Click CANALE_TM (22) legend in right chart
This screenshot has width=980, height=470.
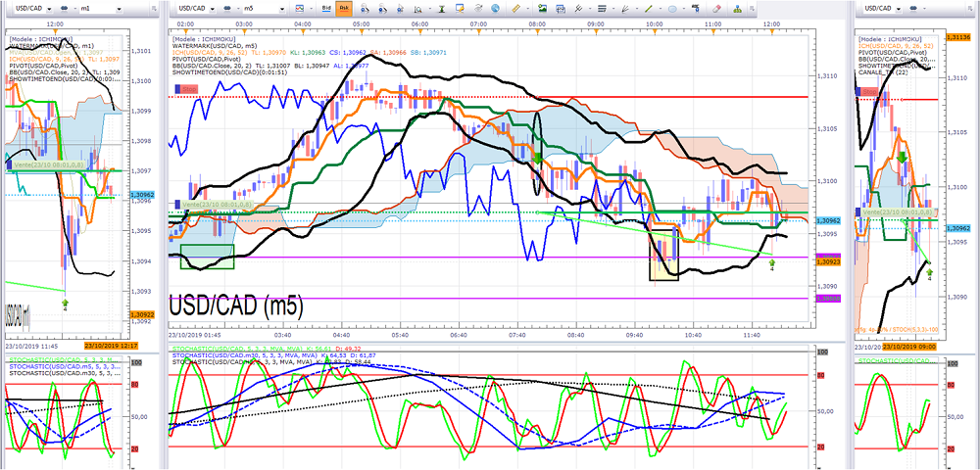click(x=884, y=72)
